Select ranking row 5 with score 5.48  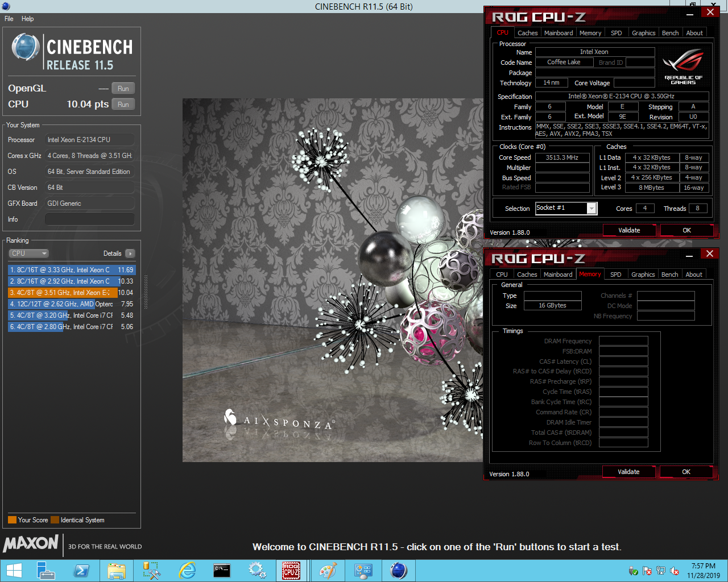click(72, 315)
